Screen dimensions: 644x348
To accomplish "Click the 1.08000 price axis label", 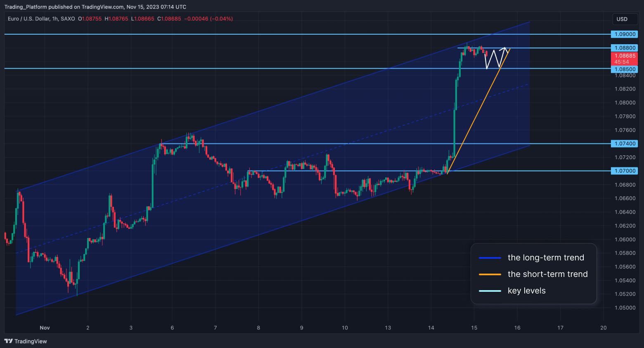I will pos(625,102).
